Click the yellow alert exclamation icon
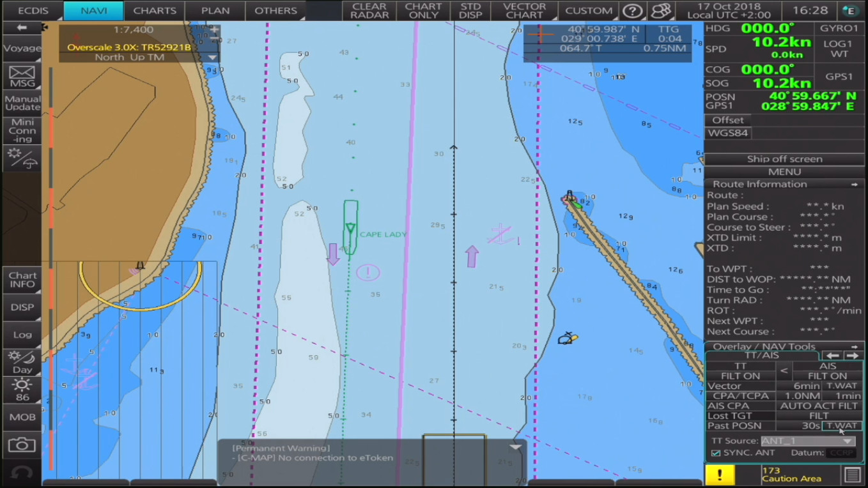 [720, 475]
